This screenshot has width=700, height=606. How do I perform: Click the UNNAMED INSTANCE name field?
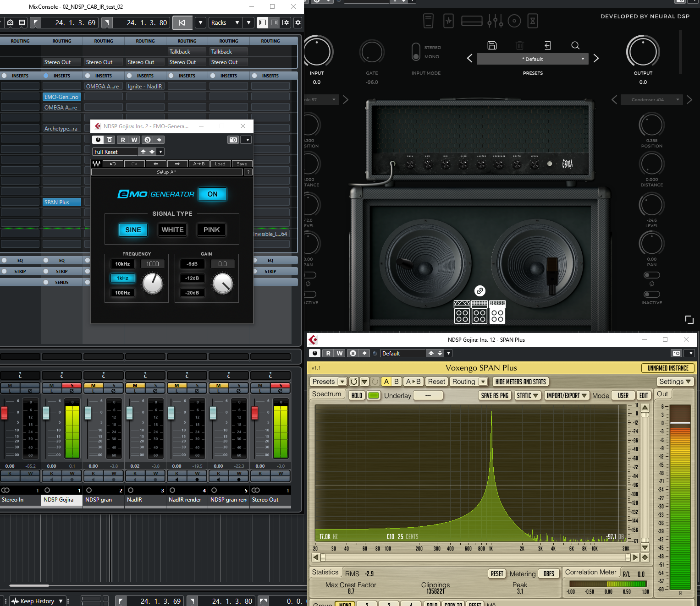coord(668,368)
